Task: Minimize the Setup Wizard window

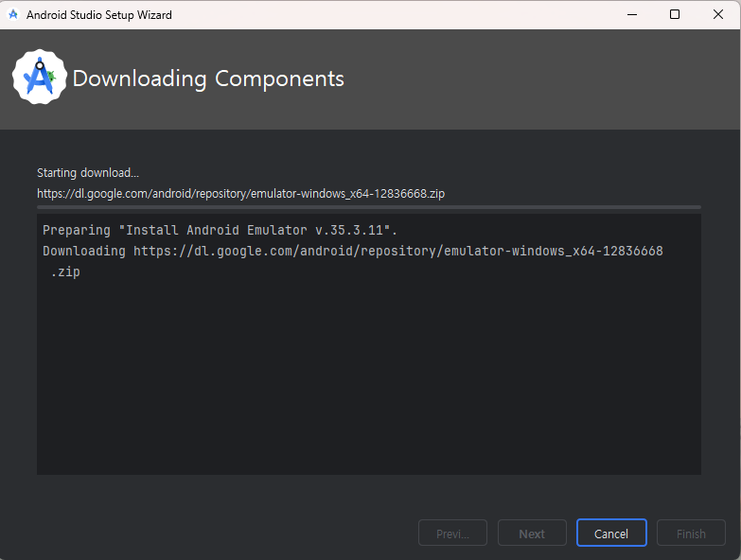Action: pos(632,14)
